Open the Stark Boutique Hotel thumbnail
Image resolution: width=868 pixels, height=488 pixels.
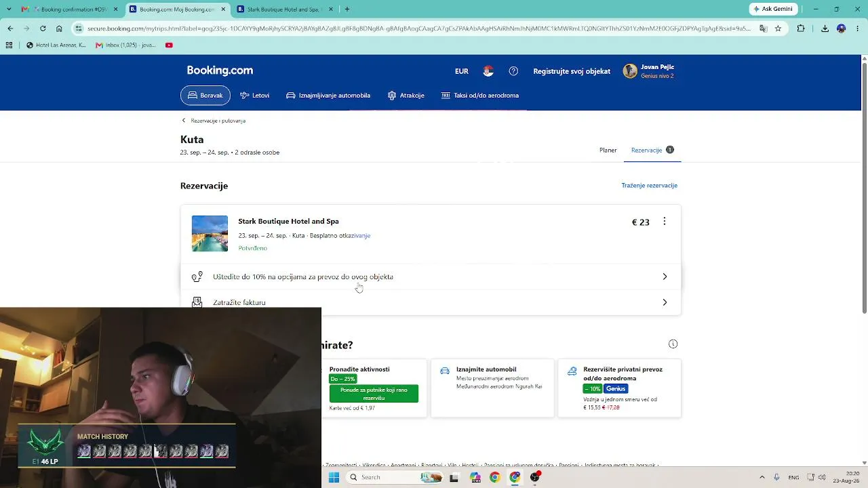[x=210, y=234]
